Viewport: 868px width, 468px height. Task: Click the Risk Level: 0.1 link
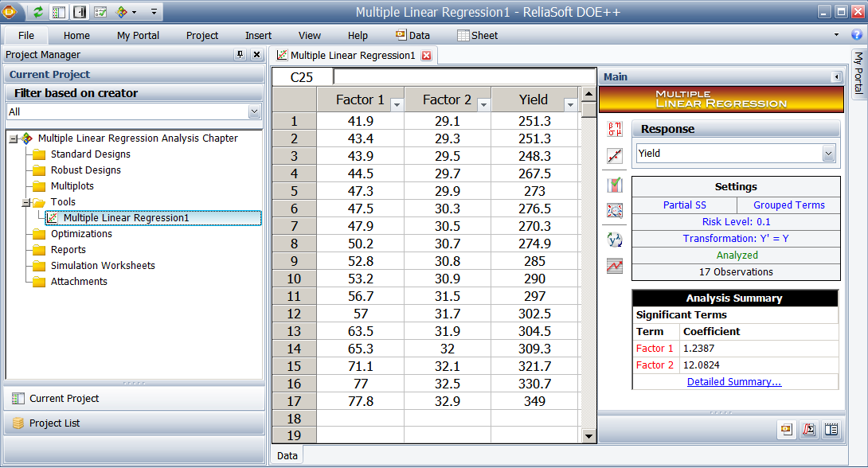737,222
